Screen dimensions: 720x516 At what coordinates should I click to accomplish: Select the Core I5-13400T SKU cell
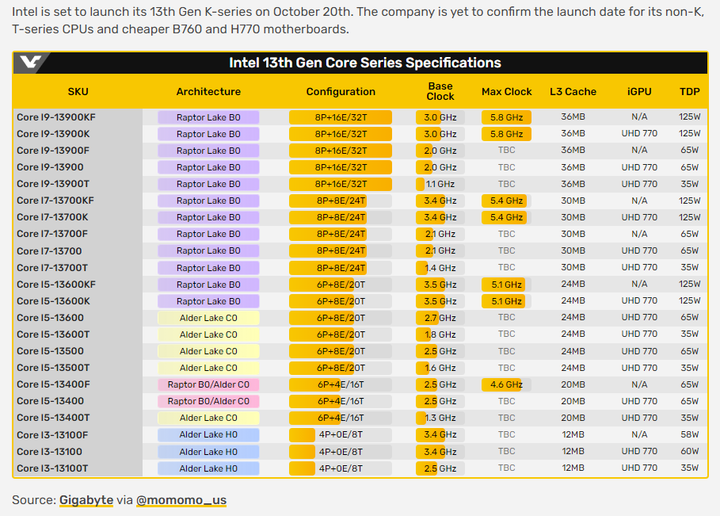coord(78,417)
